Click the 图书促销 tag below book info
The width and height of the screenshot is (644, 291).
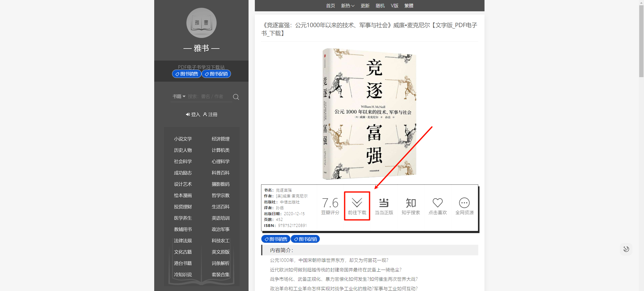click(x=305, y=239)
